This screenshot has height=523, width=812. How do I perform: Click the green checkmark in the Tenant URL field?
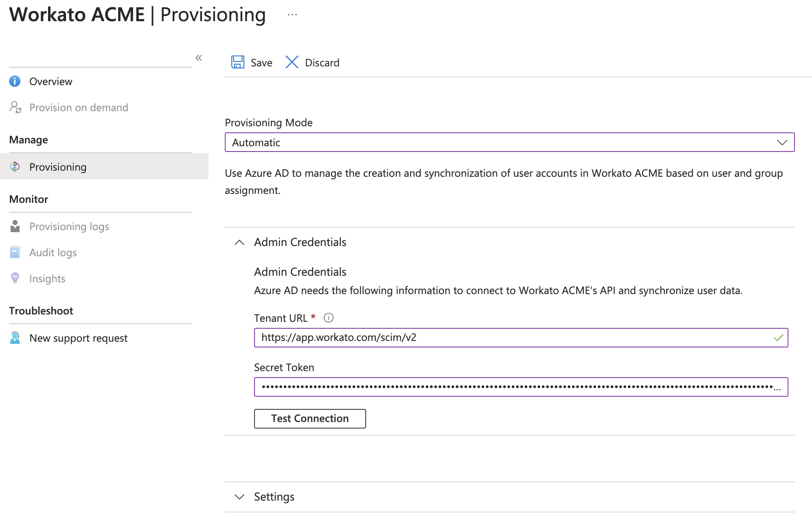779,338
